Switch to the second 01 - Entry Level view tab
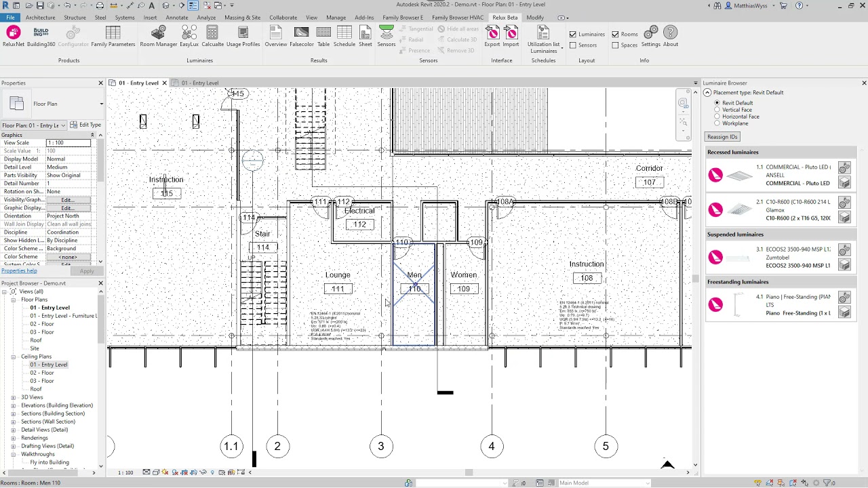The width and height of the screenshot is (868, 488). (199, 83)
